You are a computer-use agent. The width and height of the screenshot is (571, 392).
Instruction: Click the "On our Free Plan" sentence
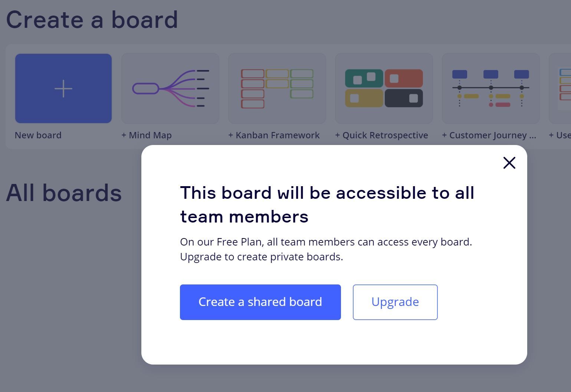[x=326, y=242]
